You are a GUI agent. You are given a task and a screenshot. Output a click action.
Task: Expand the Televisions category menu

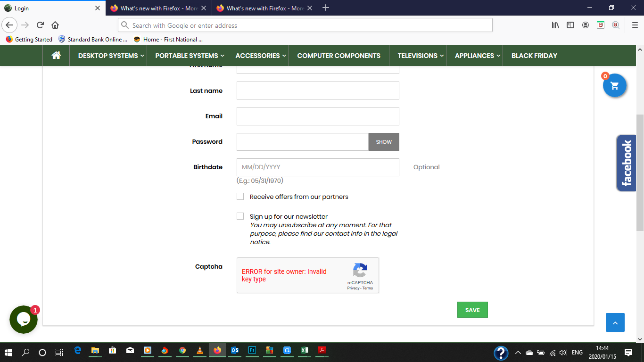(x=418, y=55)
